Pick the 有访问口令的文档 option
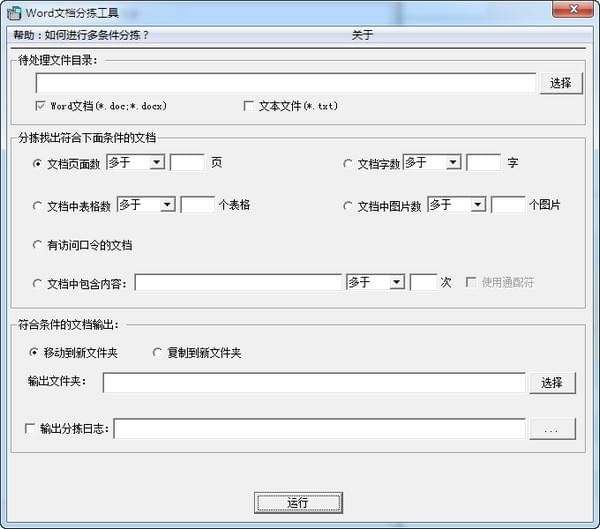This screenshot has width=600, height=529. [x=37, y=245]
